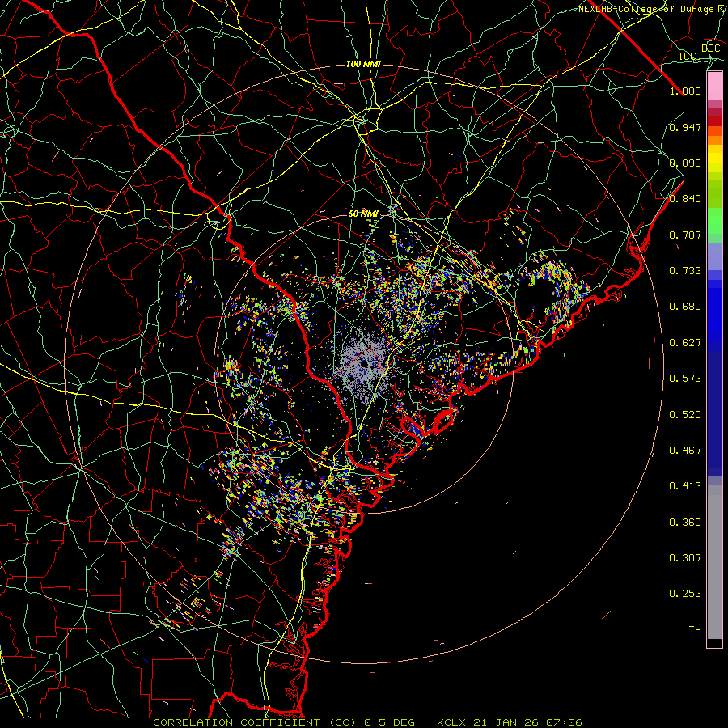Select the 0.680 scale label

(685, 307)
